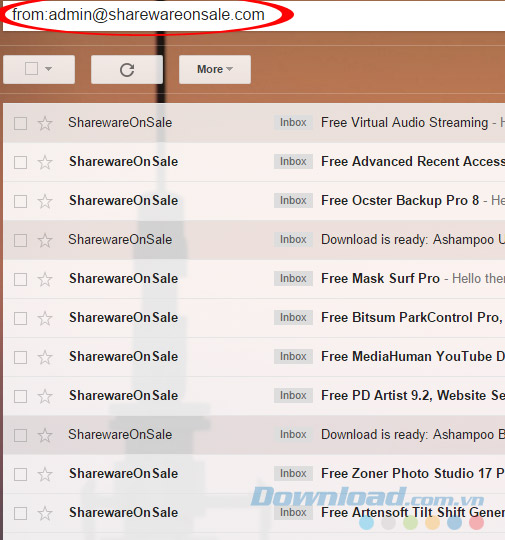The width and height of the screenshot is (505, 540).
Task: Click ShareWareOnSale sender of Free Virtual Audio Streaming
Action: pyautogui.click(x=120, y=122)
